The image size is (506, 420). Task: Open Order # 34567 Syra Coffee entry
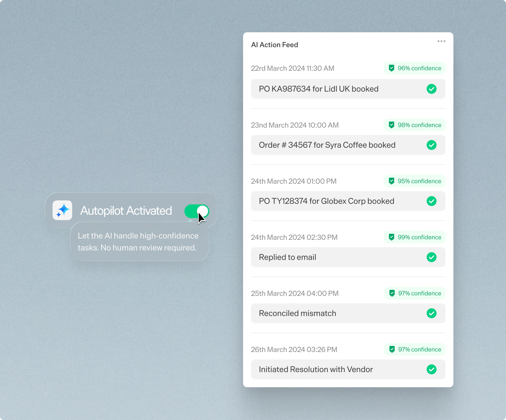tap(327, 145)
